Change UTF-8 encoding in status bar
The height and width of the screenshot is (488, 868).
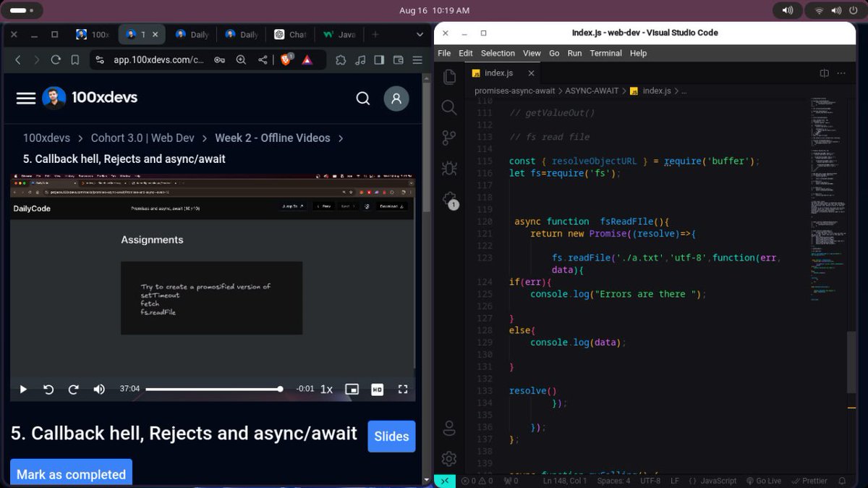click(x=650, y=481)
